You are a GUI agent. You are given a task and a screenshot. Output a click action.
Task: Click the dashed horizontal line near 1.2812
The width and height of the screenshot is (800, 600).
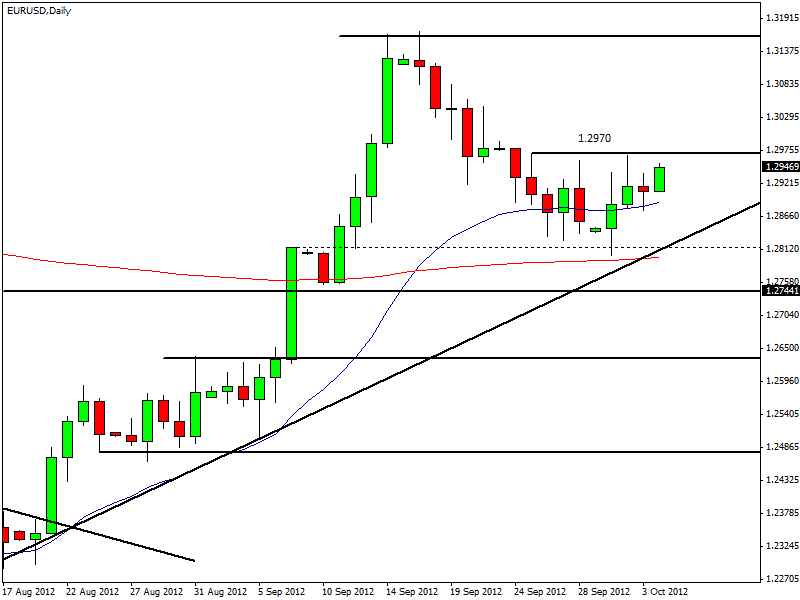pyautogui.click(x=500, y=247)
